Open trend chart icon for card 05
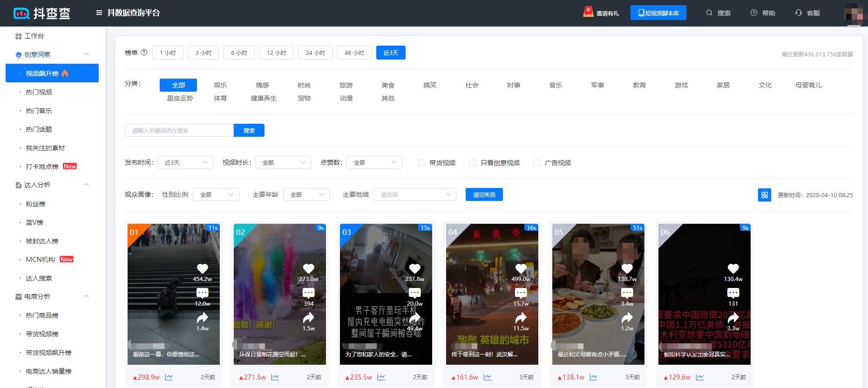Screen dimensions: 868x388 [x=594, y=377]
